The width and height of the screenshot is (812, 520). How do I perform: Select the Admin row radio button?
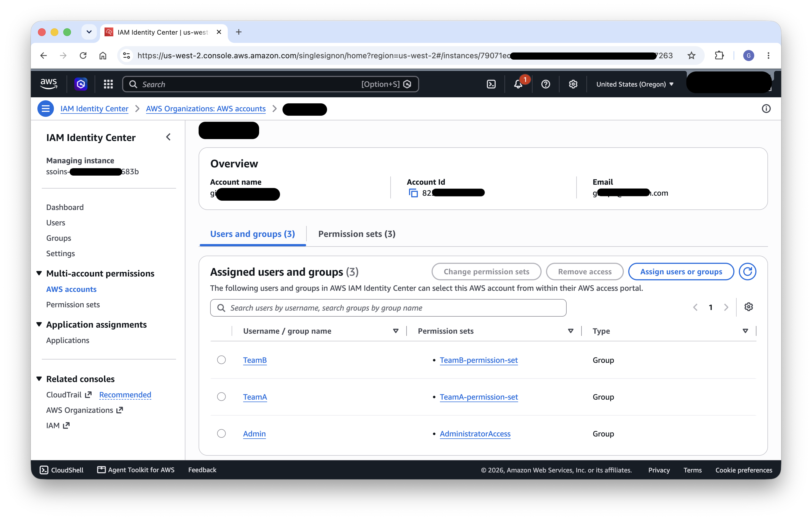pyautogui.click(x=221, y=433)
